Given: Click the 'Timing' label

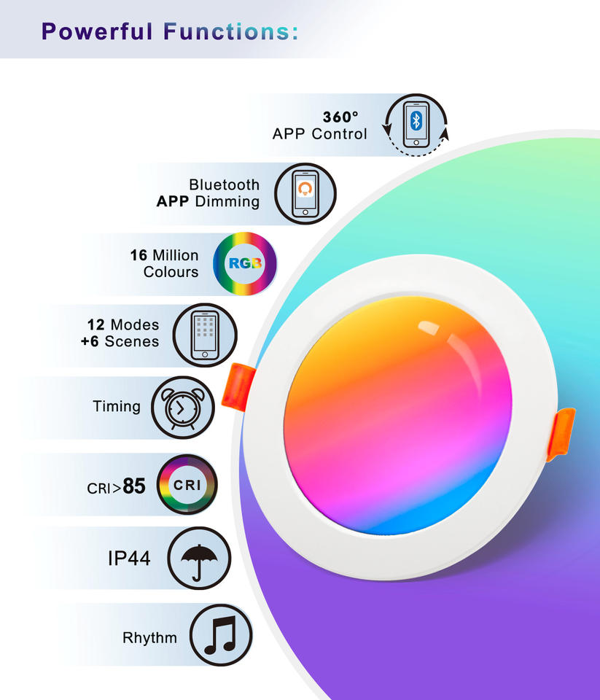Looking at the screenshot, I should [117, 406].
